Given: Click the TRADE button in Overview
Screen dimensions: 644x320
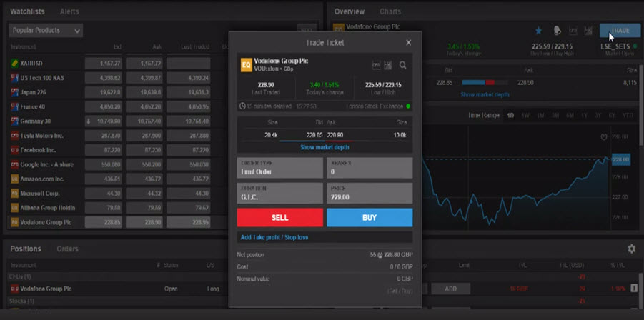Looking at the screenshot, I should click(x=620, y=31).
